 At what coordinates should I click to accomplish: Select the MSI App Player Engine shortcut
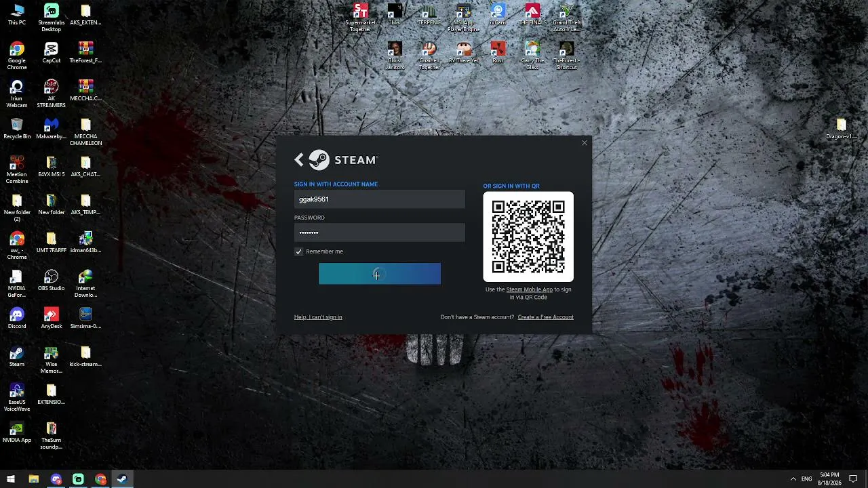click(464, 18)
